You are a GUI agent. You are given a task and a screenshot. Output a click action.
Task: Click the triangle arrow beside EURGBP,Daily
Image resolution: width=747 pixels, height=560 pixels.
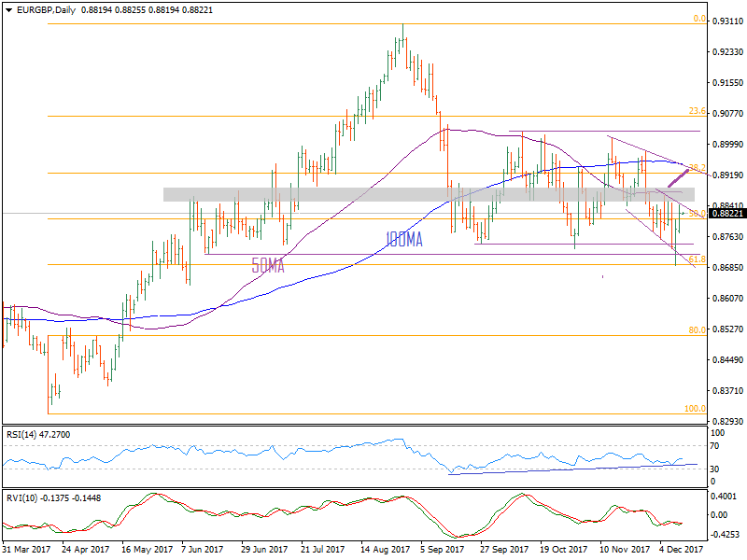(7, 9)
